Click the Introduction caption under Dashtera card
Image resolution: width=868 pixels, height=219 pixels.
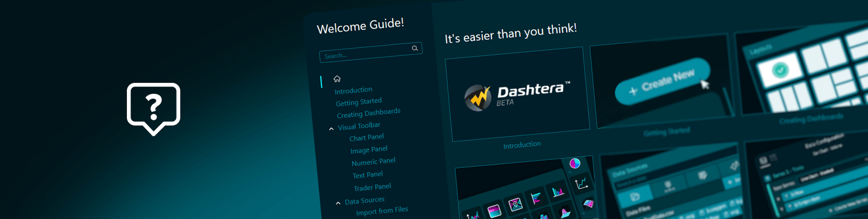(x=522, y=145)
